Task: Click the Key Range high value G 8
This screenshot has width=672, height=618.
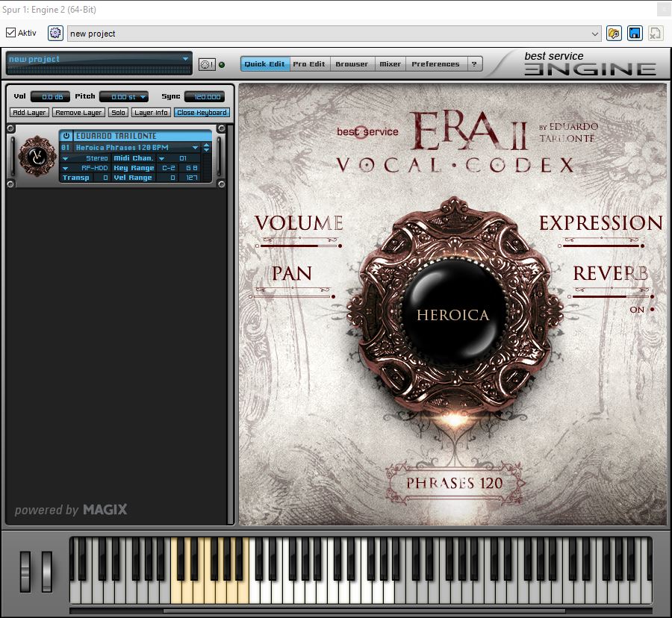Action: [191, 168]
